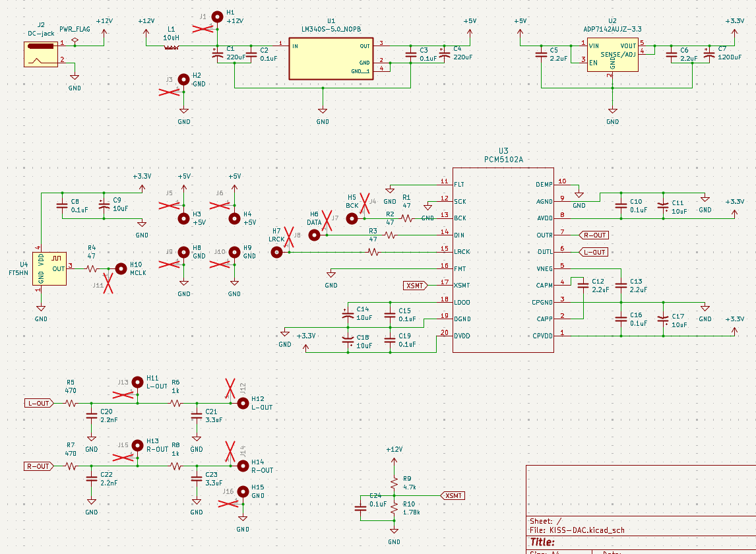Click the XSMT label beside R9 divider

(x=453, y=496)
